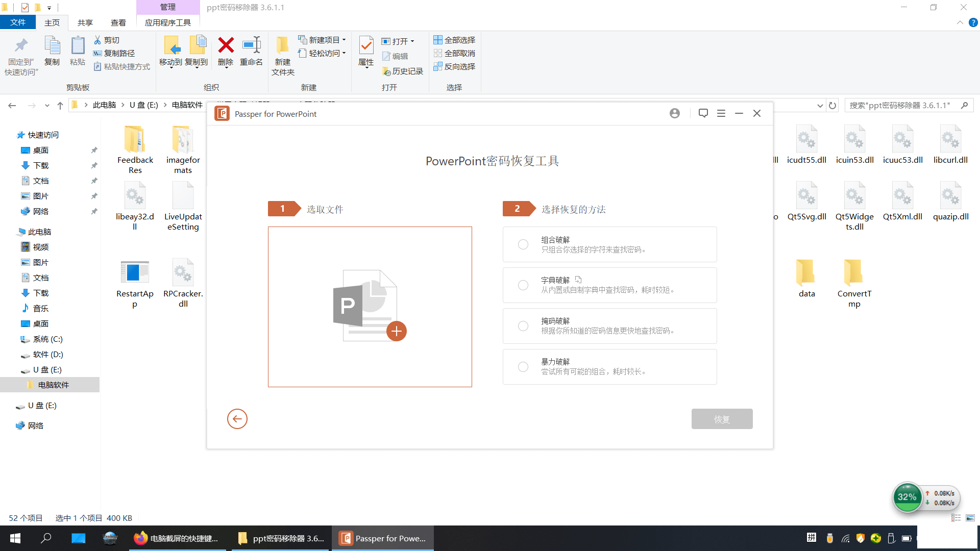Open recent locations dropdown arrow
The image size is (980, 551).
coord(47,106)
